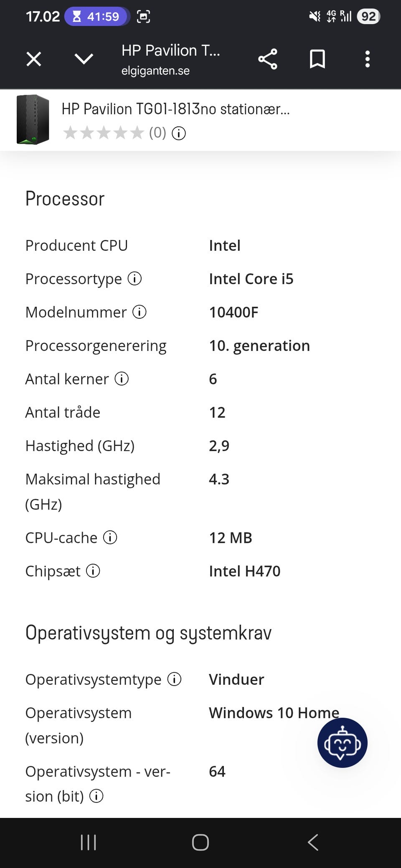Tap the five-star rating row
Screen dimensions: 401x868
coord(103,133)
